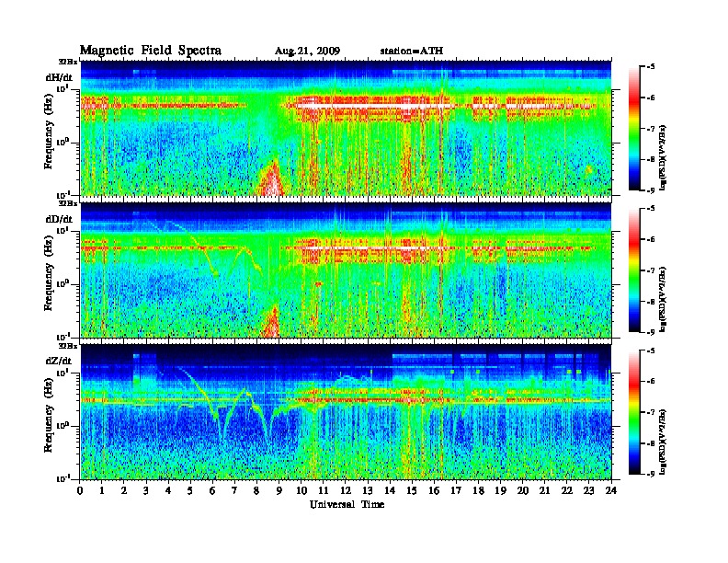728x563 pixels.
Task: Click the dZ/dt panel color scale bar
Action: 633,412
